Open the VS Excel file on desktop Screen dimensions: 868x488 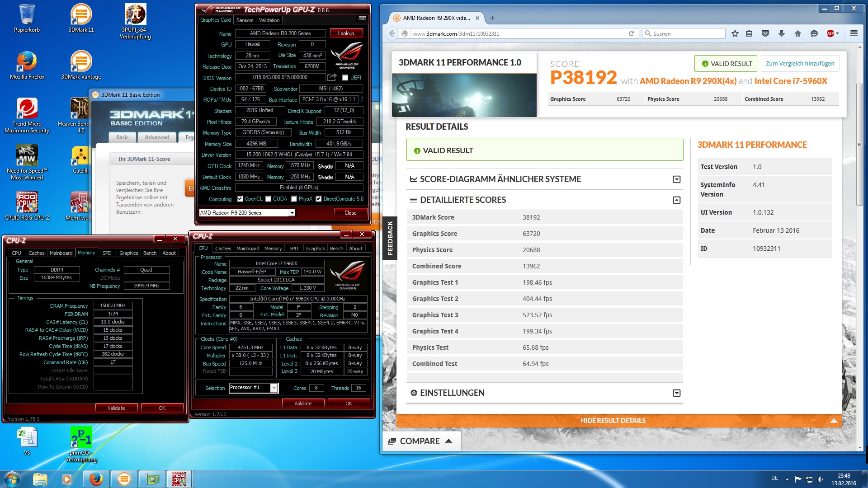pos(27,441)
